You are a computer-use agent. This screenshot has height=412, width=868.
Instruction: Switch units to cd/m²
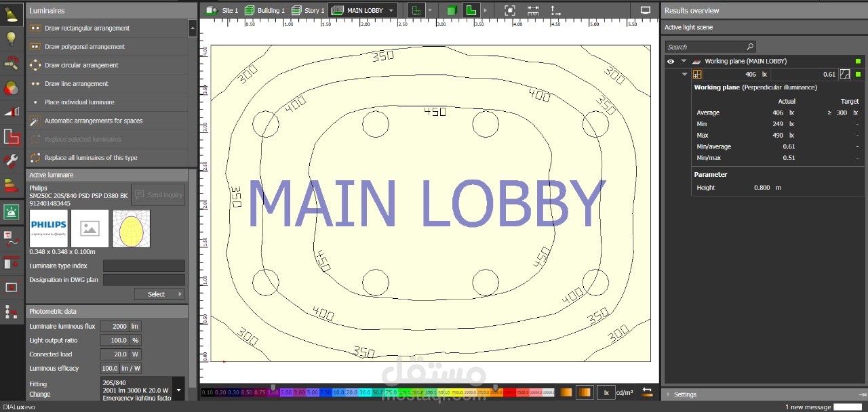coord(625,392)
